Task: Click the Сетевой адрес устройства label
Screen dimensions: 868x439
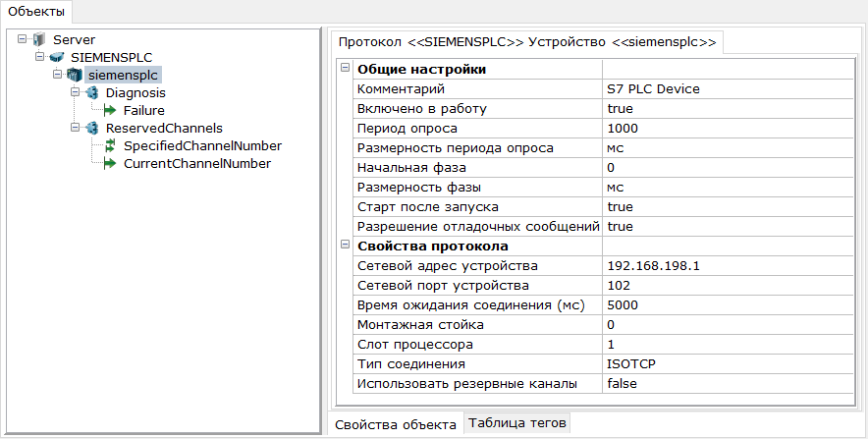Action: (x=448, y=266)
